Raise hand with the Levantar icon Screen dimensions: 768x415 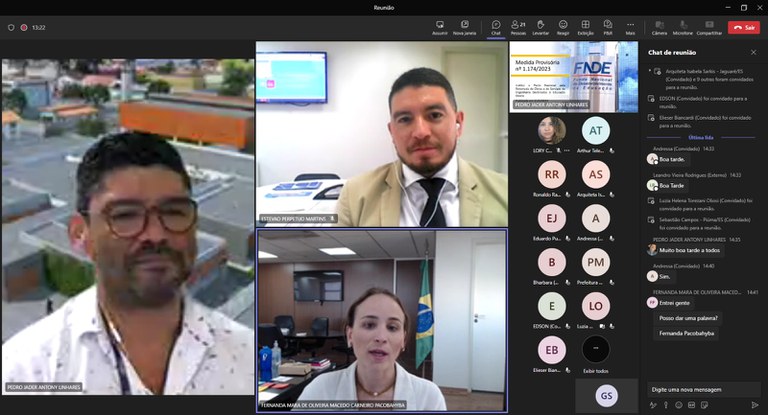point(541,26)
